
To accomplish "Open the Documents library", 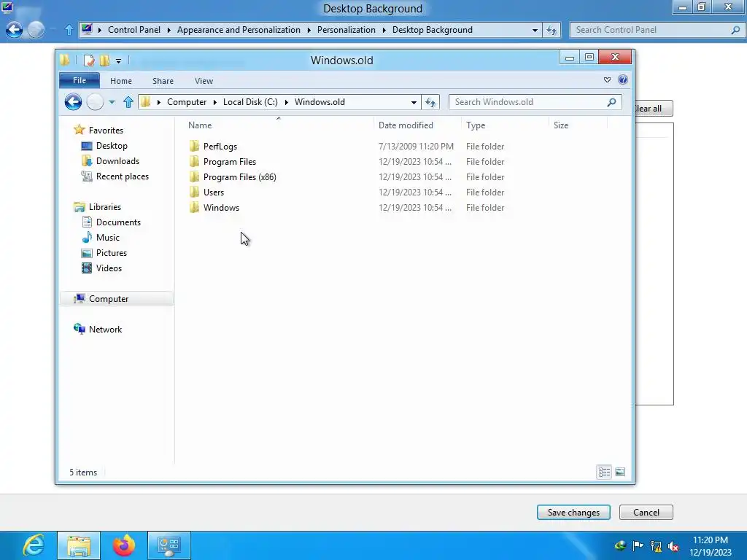I will pos(118,222).
